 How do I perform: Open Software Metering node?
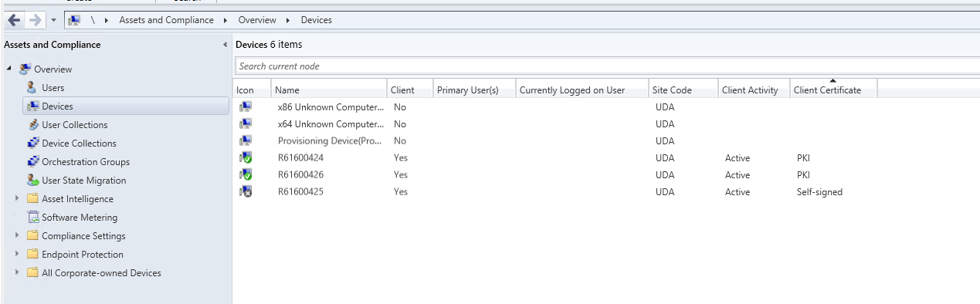coord(80,218)
